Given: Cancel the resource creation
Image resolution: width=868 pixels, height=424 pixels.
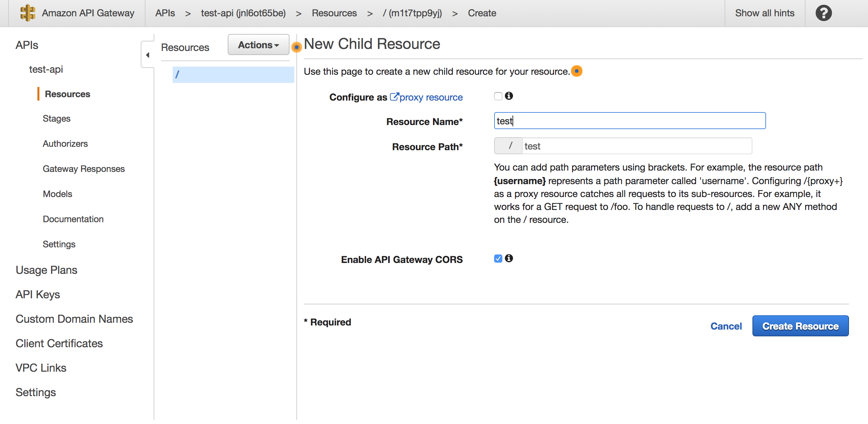Looking at the screenshot, I should [726, 326].
